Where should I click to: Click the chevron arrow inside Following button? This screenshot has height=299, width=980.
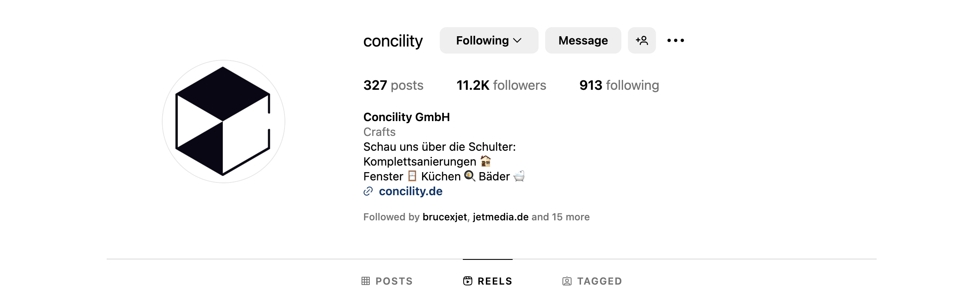tap(518, 40)
